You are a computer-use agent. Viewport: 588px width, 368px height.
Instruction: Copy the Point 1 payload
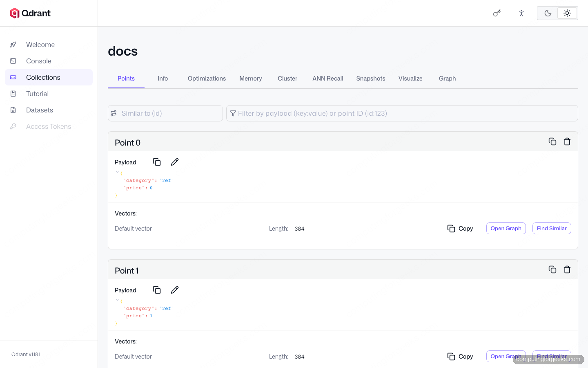coord(157,290)
